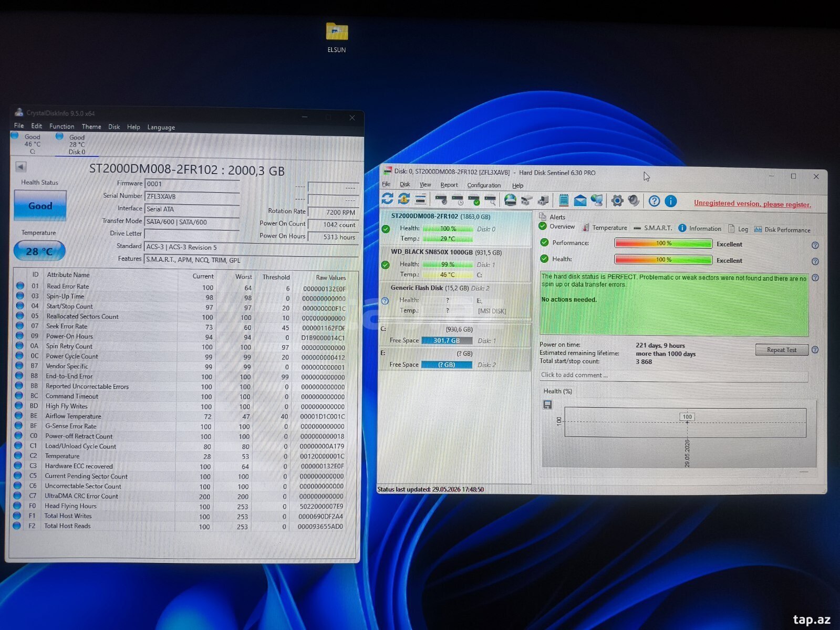The image size is (840, 630).
Task: Open the Alerts tab in Sentinel
Action: 552,217
